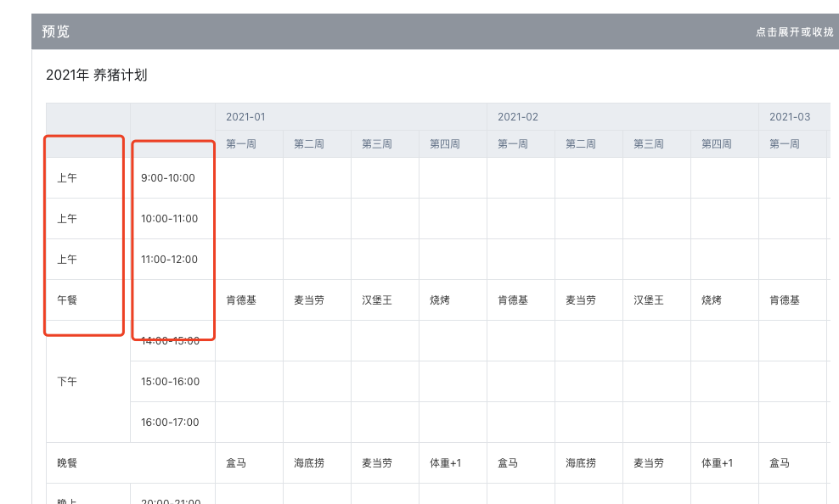Click 第一周 under 2021-02
This screenshot has width=839, height=504.
pos(513,143)
